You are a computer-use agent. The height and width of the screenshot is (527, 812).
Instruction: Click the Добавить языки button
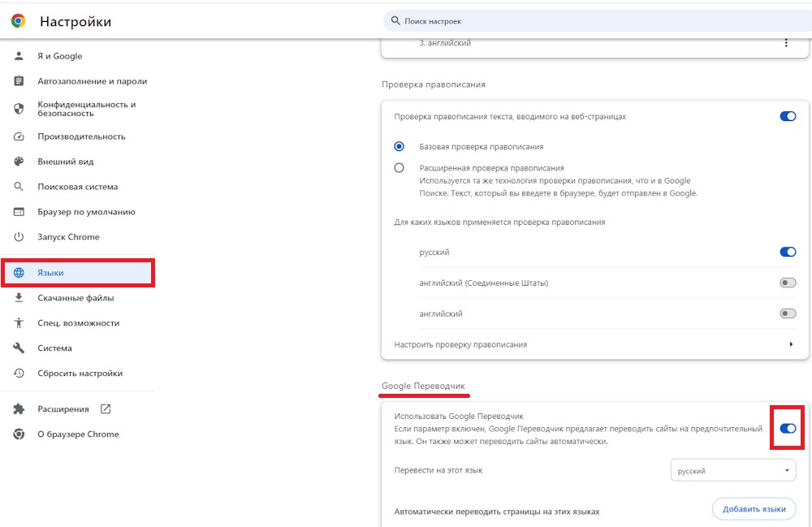pos(754,509)
